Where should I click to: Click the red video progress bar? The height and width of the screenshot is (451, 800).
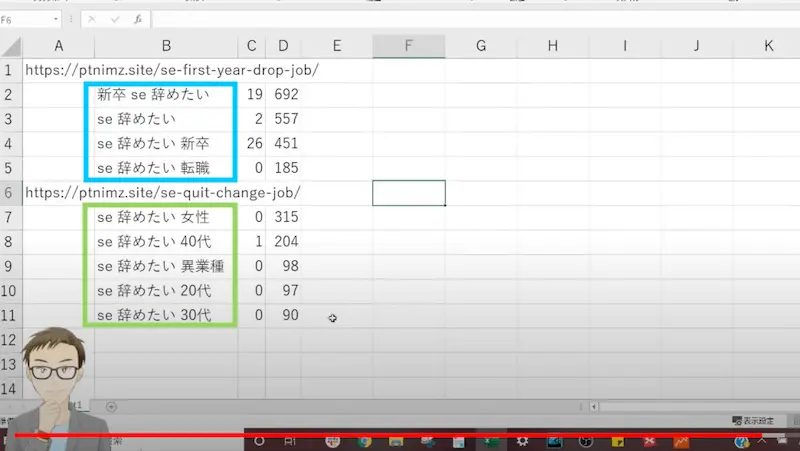tap(400, 435)
